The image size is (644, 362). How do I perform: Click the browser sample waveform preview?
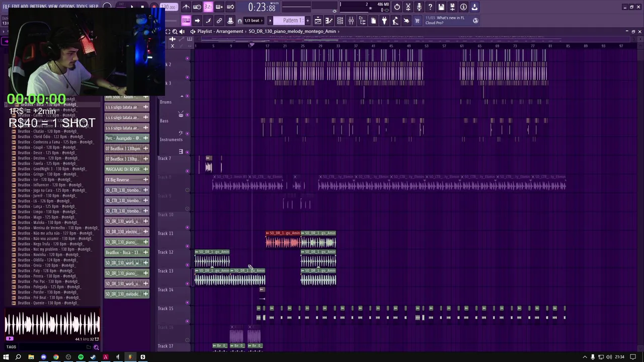52,323
